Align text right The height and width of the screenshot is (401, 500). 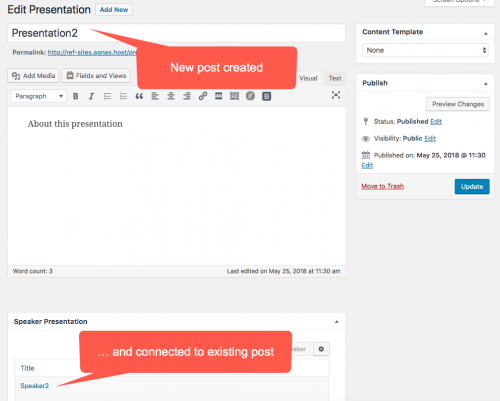(187, 96)
